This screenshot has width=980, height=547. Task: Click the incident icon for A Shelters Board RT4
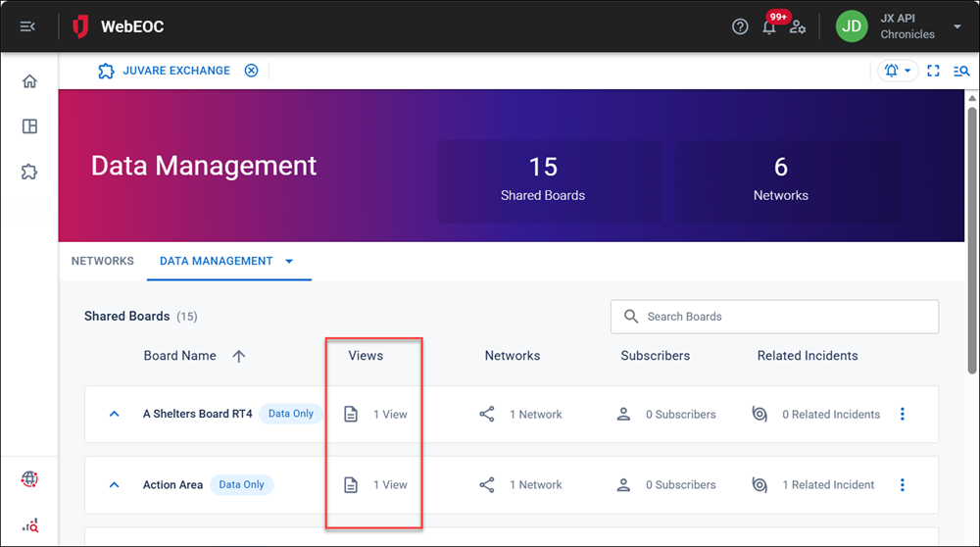pos(759,414)
